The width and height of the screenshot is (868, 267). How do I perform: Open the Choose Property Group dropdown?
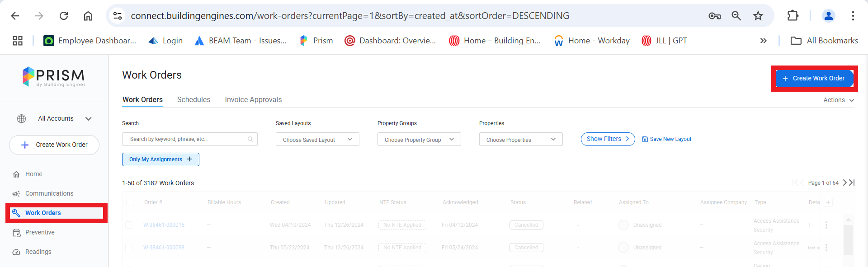419,140
